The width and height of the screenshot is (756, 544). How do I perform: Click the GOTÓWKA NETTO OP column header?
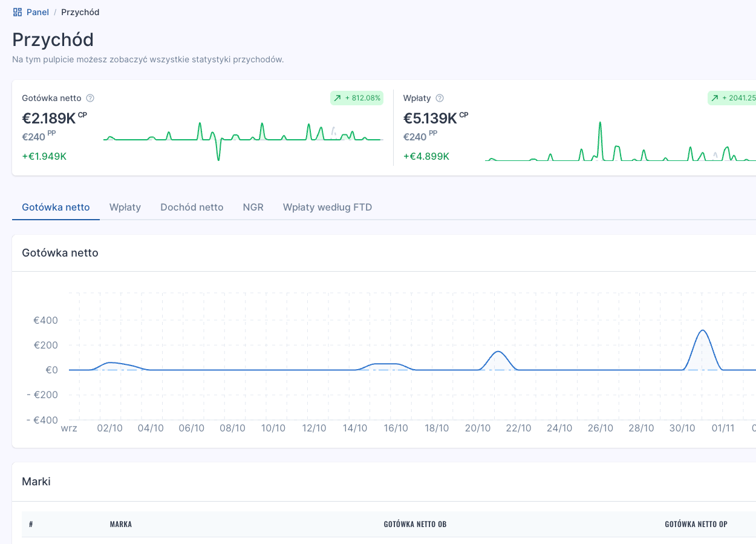point(696,524)
